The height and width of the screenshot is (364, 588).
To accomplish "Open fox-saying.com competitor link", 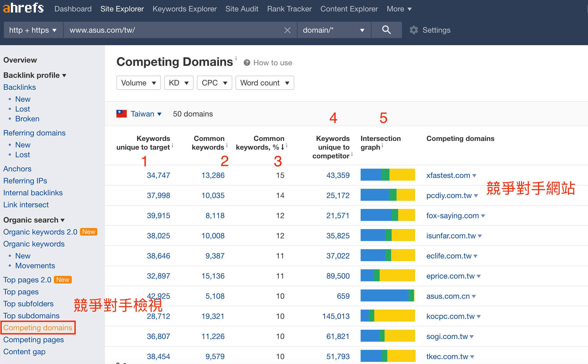I will tap(453, 215).
